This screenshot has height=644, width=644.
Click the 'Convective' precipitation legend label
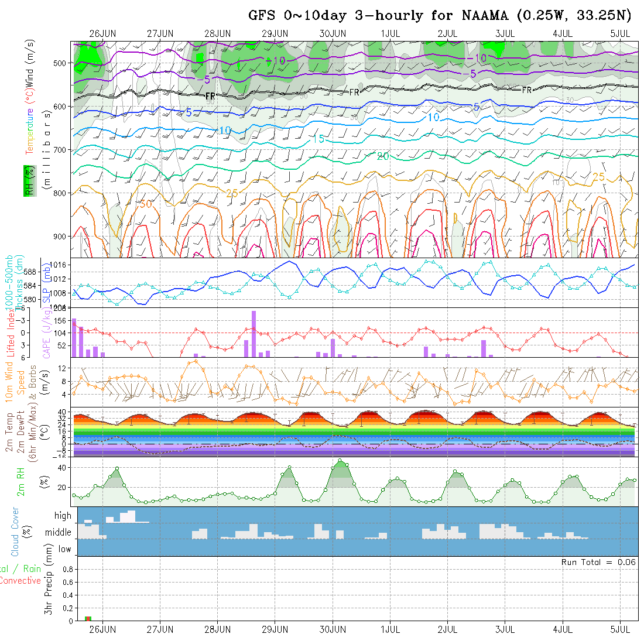coord(20,581)
